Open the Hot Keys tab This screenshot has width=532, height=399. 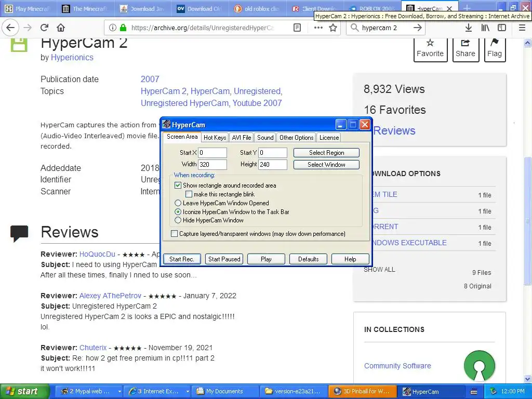[x=215, y=137]
